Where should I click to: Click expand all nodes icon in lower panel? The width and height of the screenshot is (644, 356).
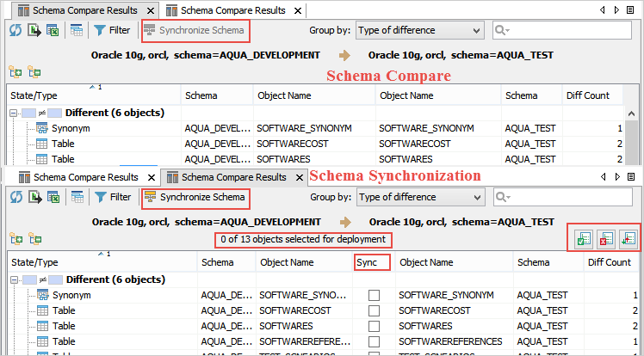click(x=15, y=238)
